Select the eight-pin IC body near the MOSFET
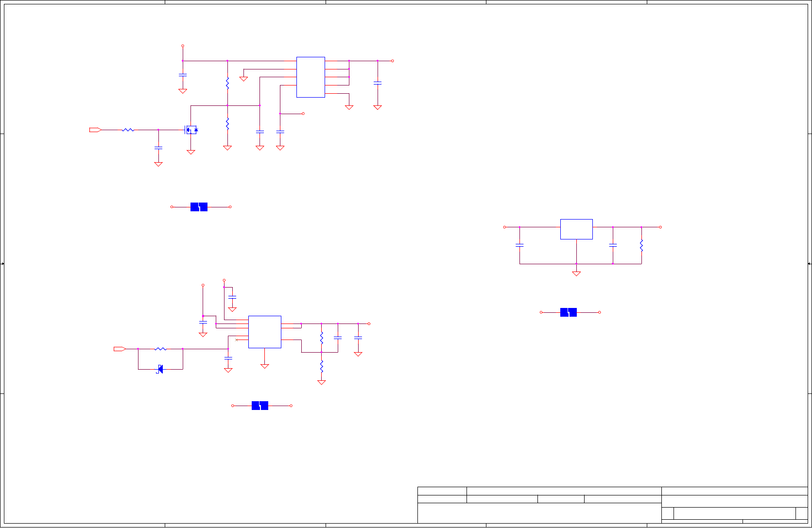812x528 pixels. 311,77
